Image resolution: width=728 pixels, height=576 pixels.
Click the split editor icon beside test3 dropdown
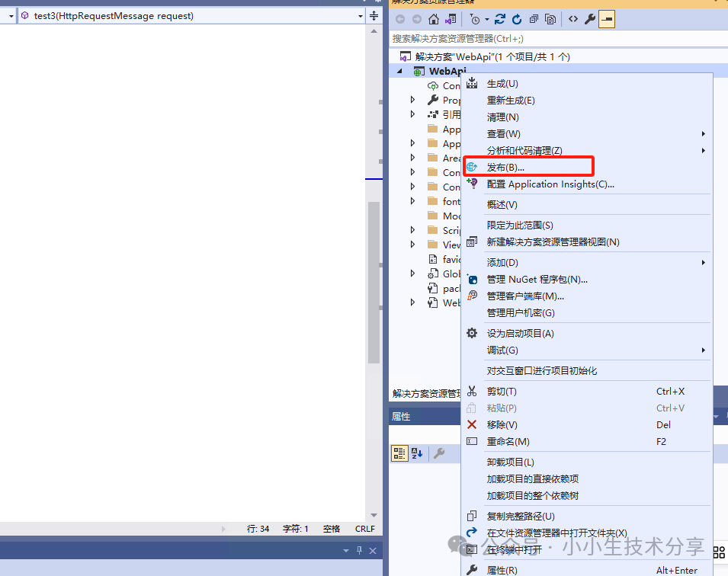point(374,16)
